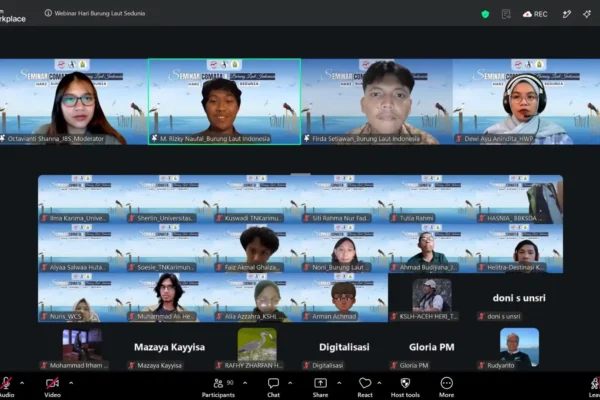The image size is (600, 400).
Task: Expand the Participants options caret
Action: tap(245, 383)
